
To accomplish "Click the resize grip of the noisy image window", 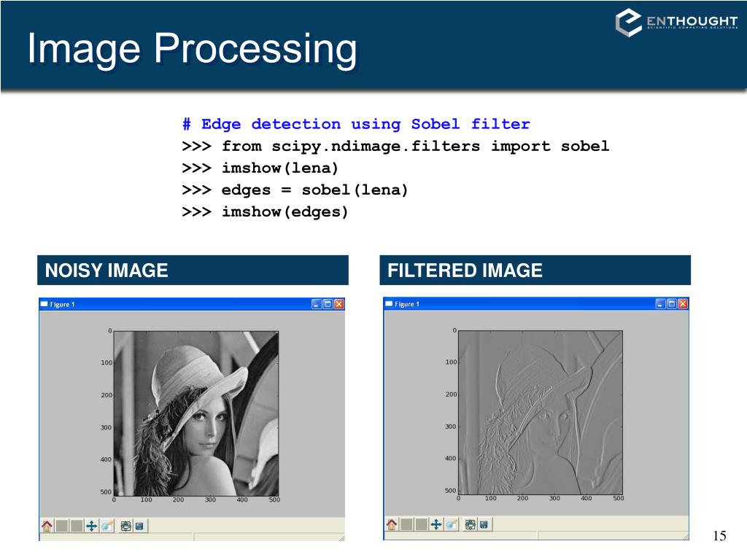I will (341, 538).
